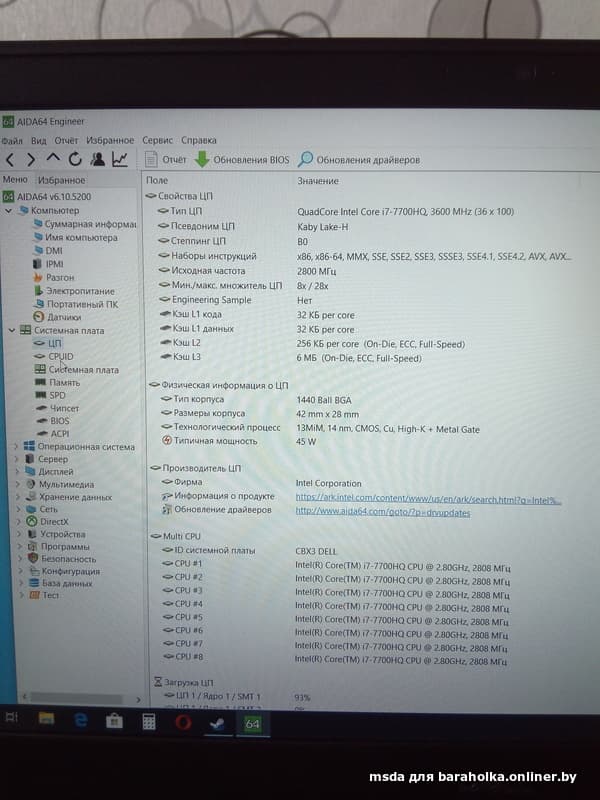Switch to the Меню sidebar tab

point(15,180)
